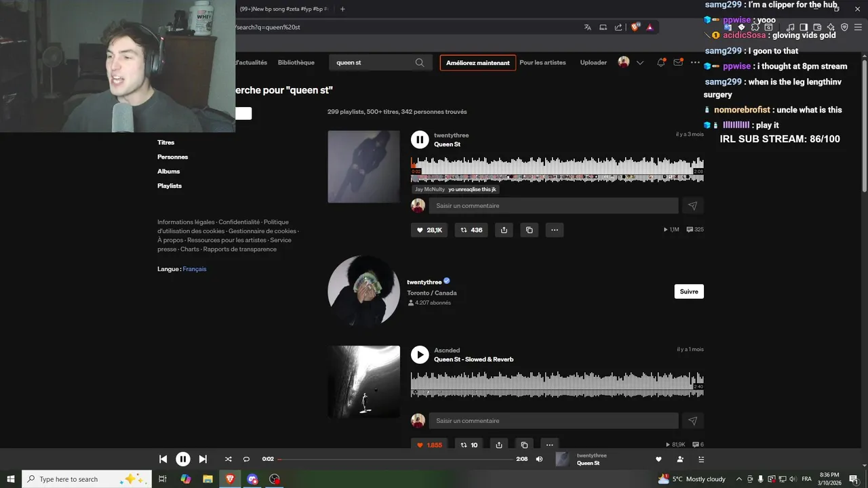Open the Uploader page
The height and width of the screenshot is (488, 868).
click(593, 62)
